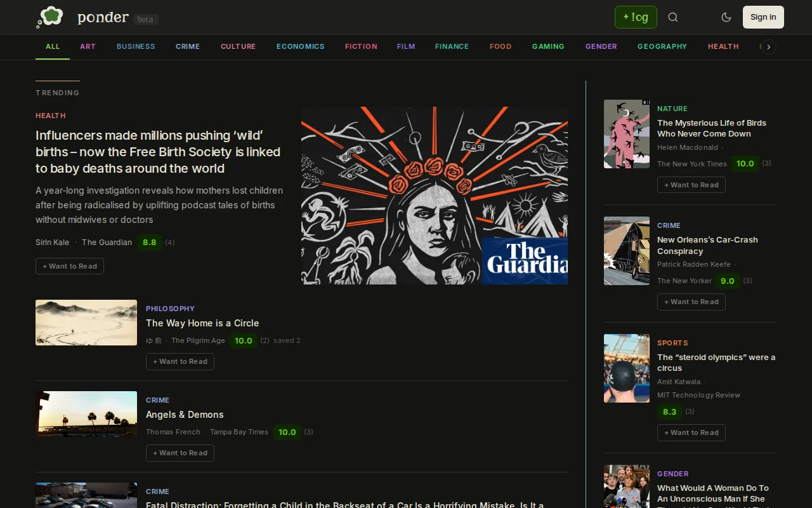This screenshot has width=812, height=508.
Task: Select the FINANCE category tab
Action: click(452, 46)
